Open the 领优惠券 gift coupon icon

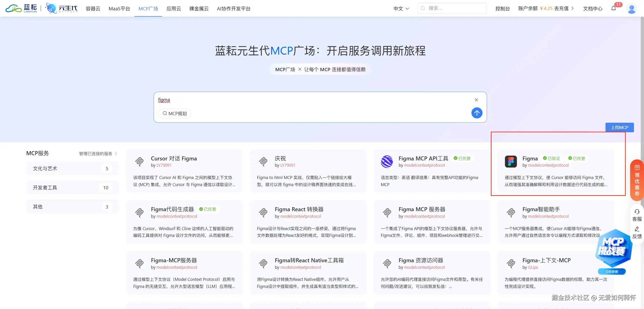637,167
